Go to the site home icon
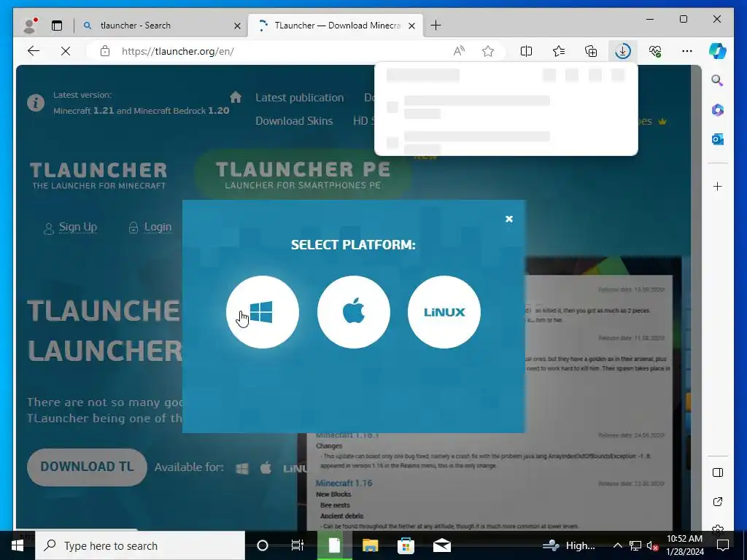Viewport: 747px width, 560px height. (236, 97)
